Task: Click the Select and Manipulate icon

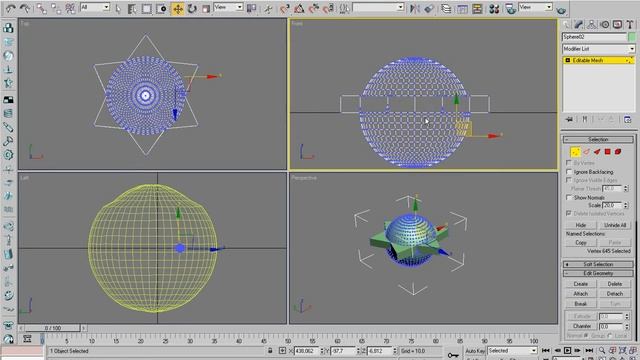Action: [x=268, y=8]
